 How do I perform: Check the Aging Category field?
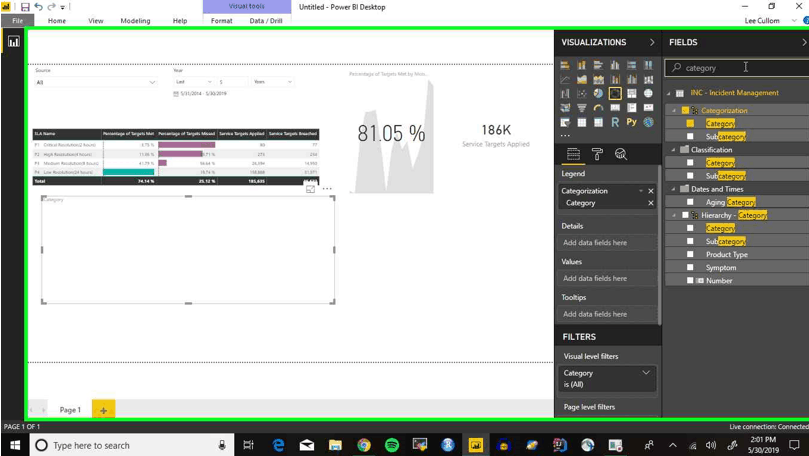pos(690,202)
